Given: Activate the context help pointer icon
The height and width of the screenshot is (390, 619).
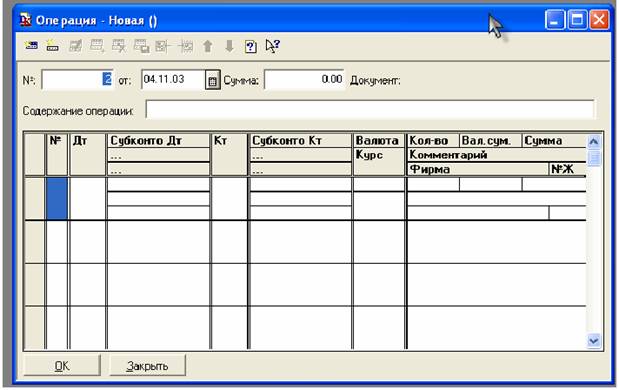Looking at the screenshot, I should (272, 46).
